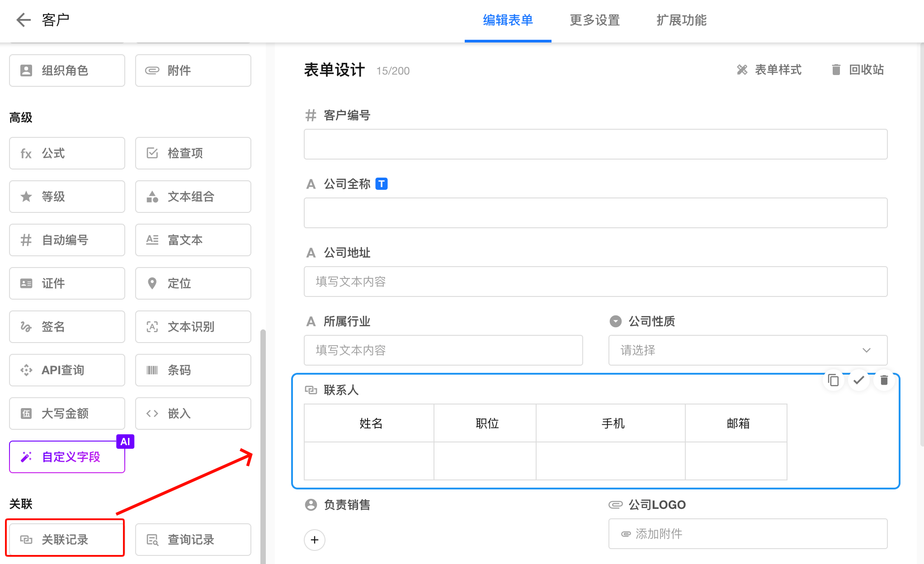This screenshot has width=924, height=564.
Task: Add the 检查项 checkbox field
Action: (x=193, y=153)
